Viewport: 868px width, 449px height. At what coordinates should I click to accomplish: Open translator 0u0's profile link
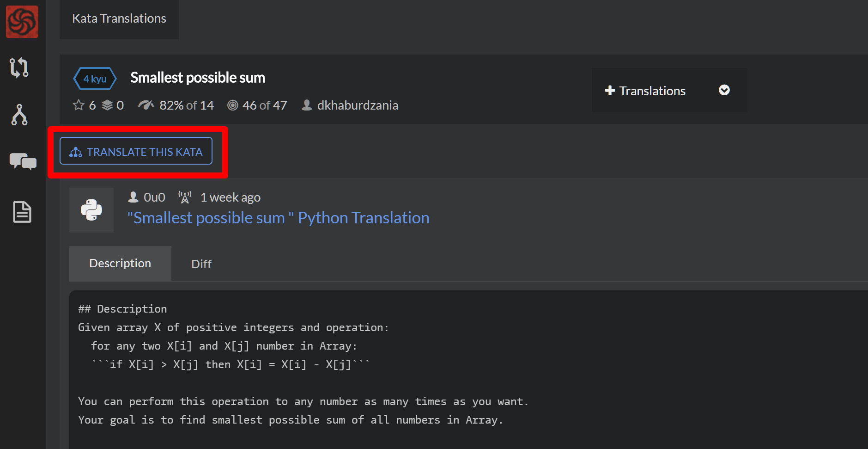[154, 197]
